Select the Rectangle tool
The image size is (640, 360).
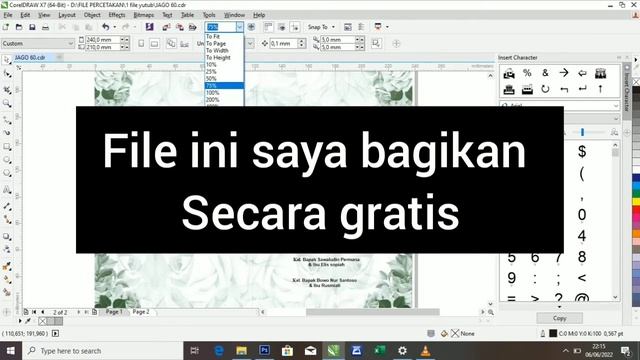coord(7,147)
